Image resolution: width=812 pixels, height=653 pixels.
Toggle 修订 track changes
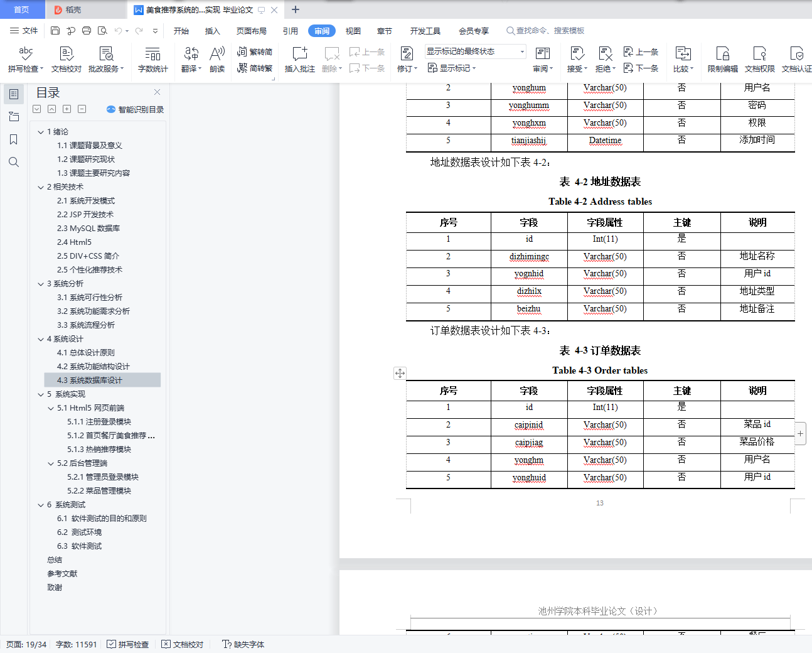pos(407,60)
